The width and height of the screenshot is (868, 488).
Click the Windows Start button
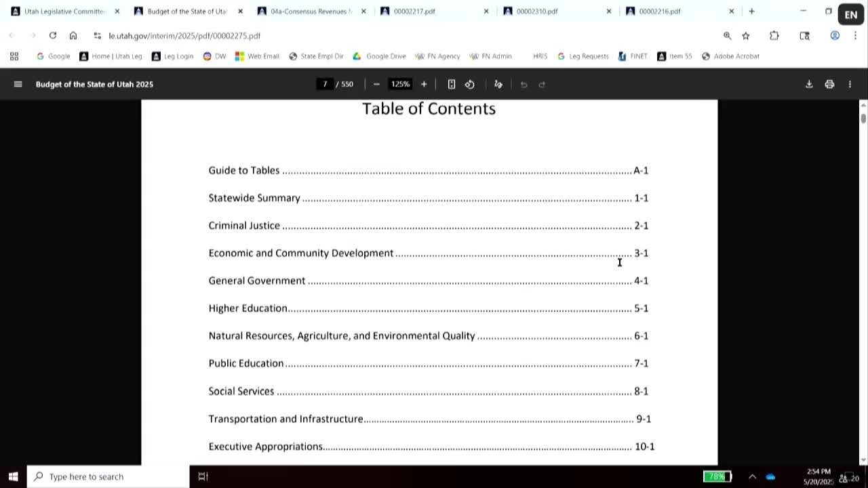click(13, 476)
